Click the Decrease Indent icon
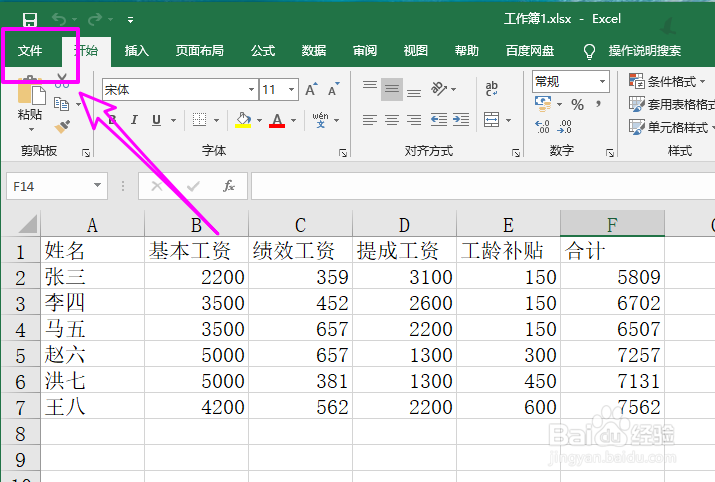This screenshot has width=715, height=482. click(439, 120)
